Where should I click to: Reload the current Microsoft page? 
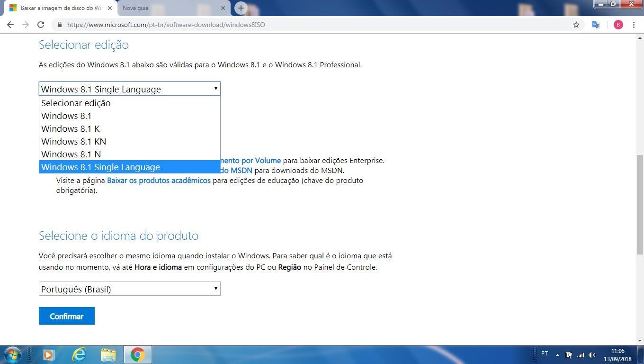(x=41, y=25)
